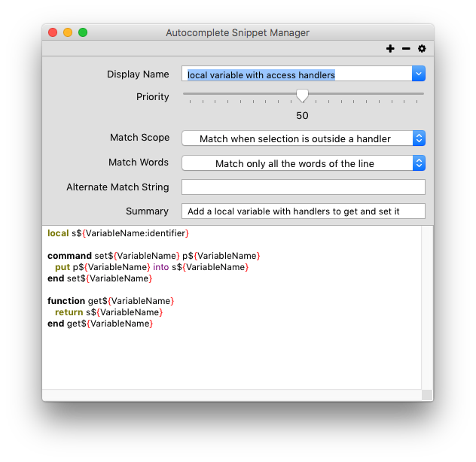Close the Autocomplete Snippet Manager window
The image size is (476, 462).
[53, 32]
